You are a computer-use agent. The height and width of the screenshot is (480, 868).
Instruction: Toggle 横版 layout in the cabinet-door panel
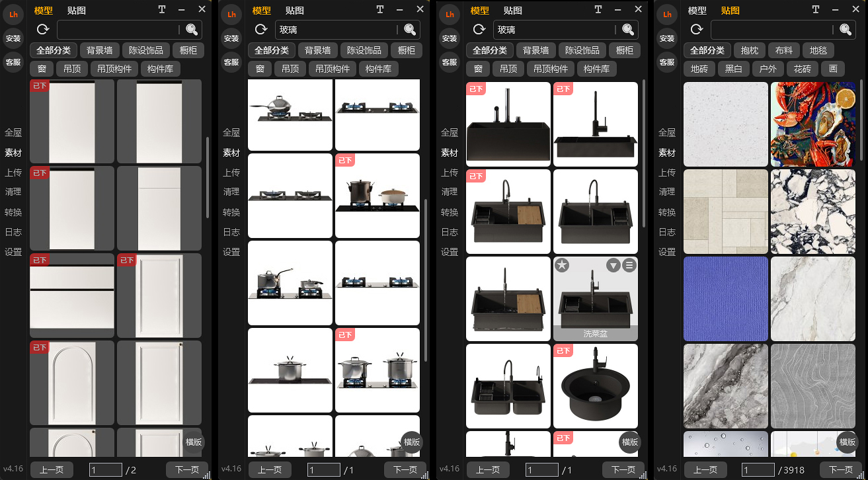tap(194, 442)
